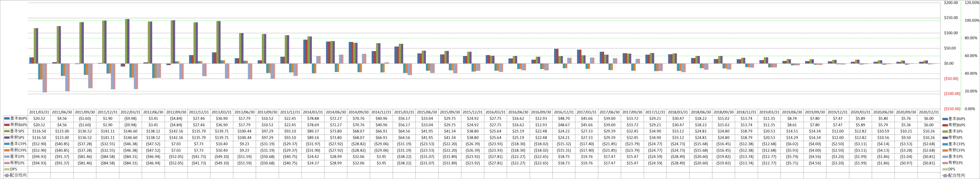The image size is (980, 179).
Task: Click the tallest green 基本SPS bar for 2012/03/31
Action: [x=126, y=41]
